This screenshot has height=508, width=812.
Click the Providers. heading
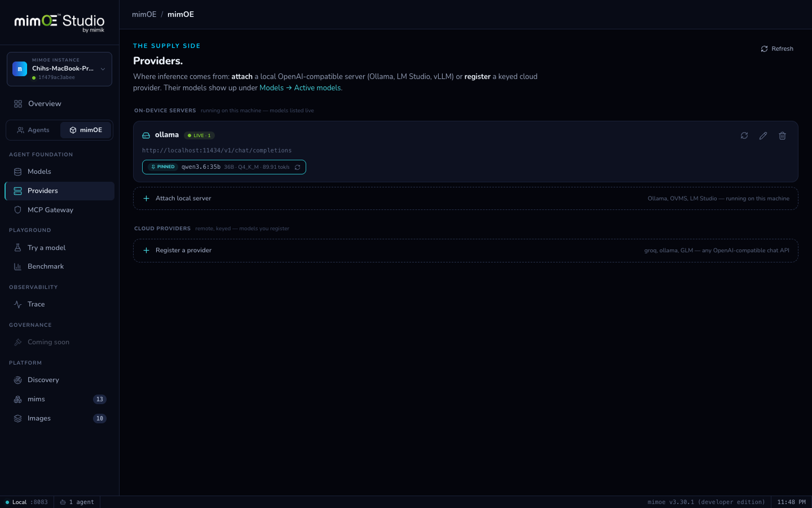pos(158,61)
